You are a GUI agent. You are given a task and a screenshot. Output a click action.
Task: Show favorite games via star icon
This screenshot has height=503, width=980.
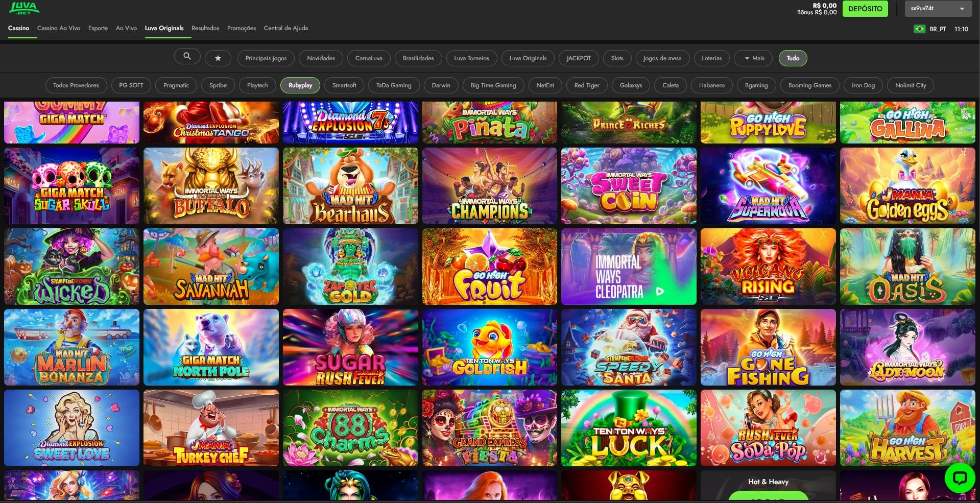coord(218,58)
